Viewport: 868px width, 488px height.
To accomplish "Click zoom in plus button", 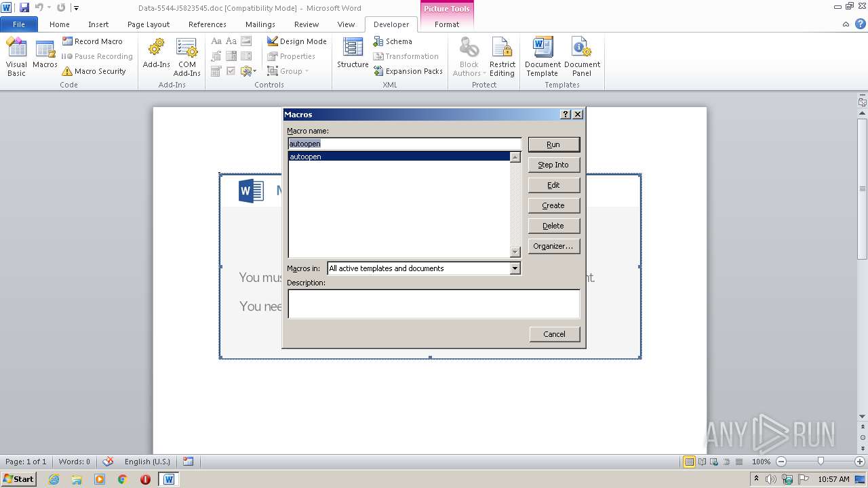I will click(859, 462).
